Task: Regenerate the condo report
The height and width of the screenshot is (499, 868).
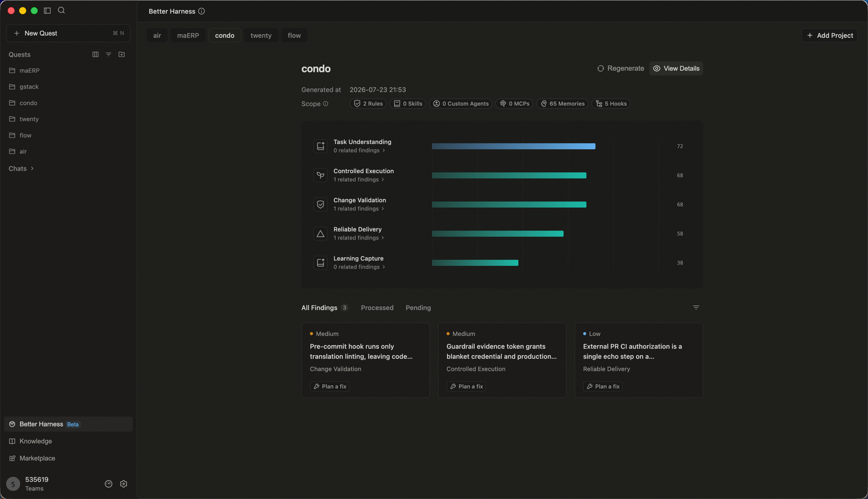Action: tap(621, 69)
